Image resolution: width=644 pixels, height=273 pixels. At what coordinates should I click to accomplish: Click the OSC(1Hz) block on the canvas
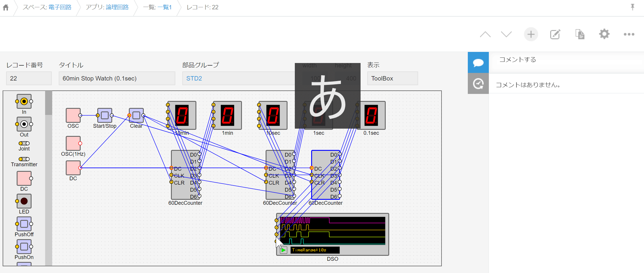coord(73,143)
